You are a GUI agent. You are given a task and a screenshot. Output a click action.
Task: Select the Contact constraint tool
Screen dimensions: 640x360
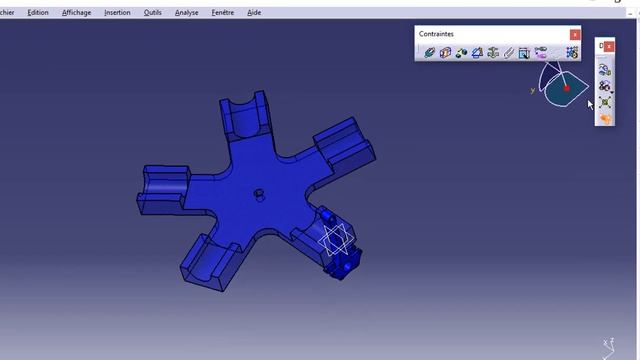coord(445,53)
